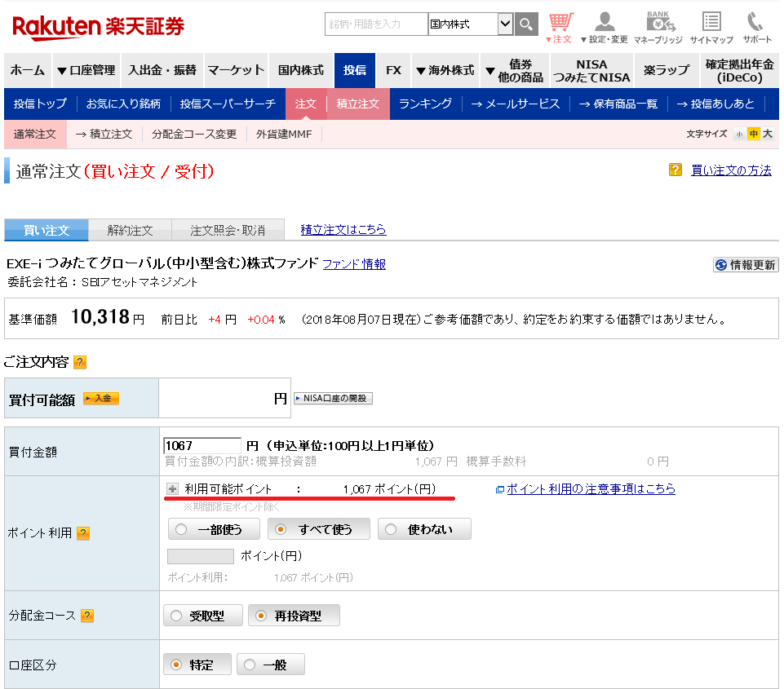The image size is (784, 689).
Task: Open the マネーブリッジ bank icon
Action: 658,28
